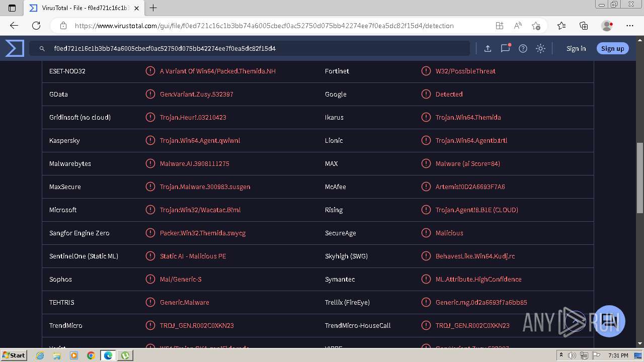Select 'Trojan.Win64.Agentb.trtl' Lionic result
The image size is (644, 362).
471,140
